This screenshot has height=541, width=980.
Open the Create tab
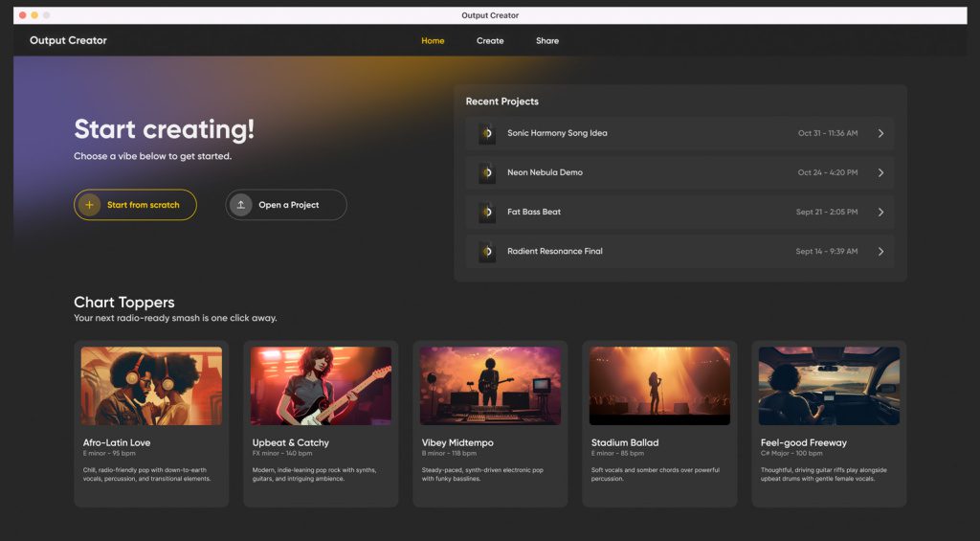(490, 41)
